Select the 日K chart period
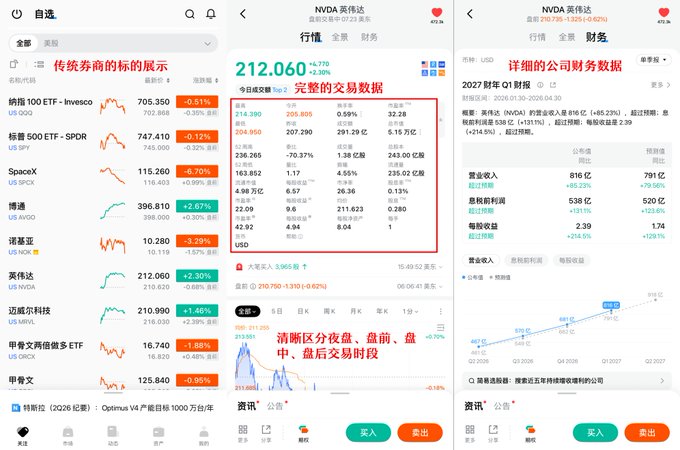 pyautogui.click(x=303, y=311)
